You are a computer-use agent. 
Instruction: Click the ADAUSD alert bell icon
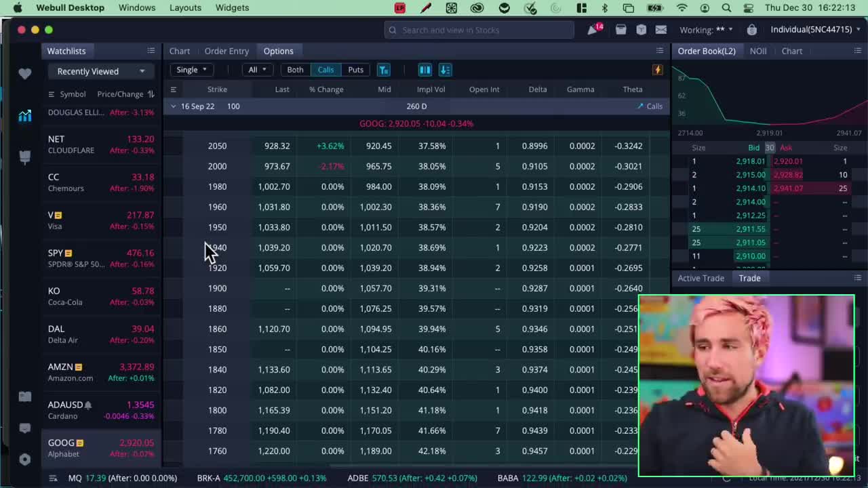pos(87,405)
